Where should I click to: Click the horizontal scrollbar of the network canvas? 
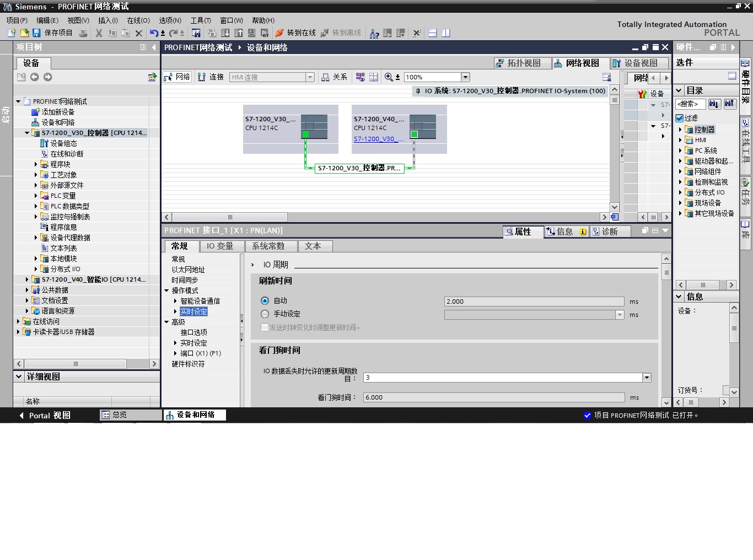230,217
